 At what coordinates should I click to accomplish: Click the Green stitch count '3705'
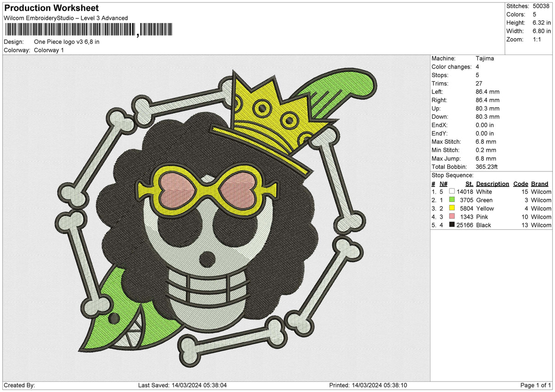[467, 200]
